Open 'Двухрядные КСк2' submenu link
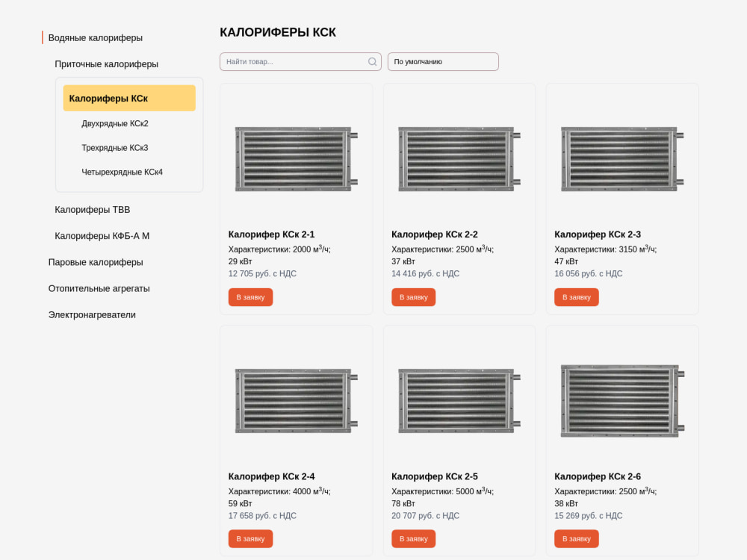 point(115,123)
